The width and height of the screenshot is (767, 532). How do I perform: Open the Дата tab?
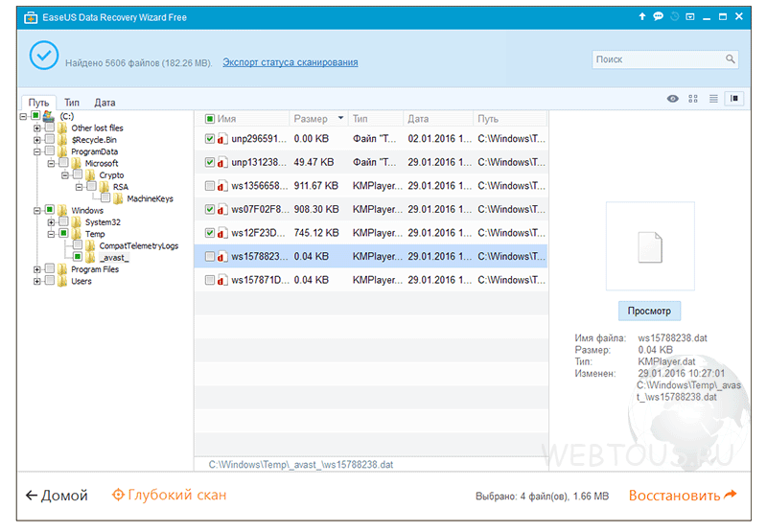coord(105,103)
